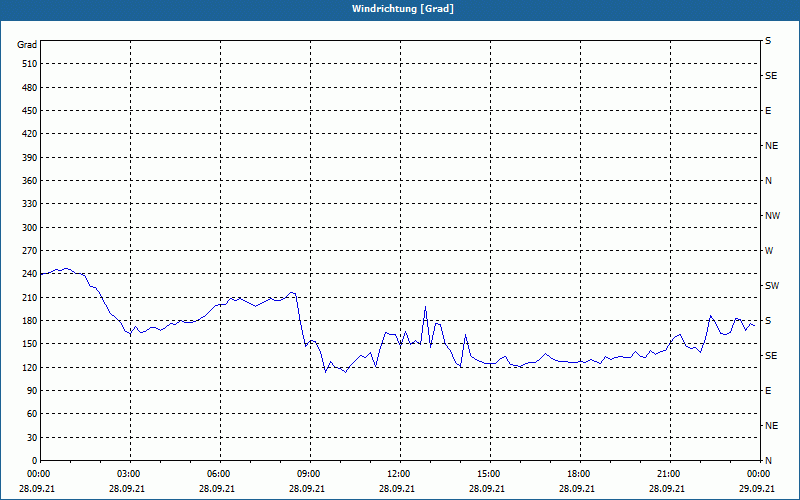Click the 12:00 time axis label
This screenshot has height=500, width=800.
pos(399,474)
